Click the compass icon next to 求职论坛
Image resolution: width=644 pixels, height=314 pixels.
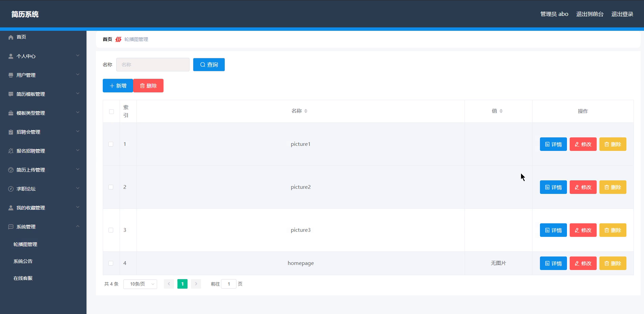click(11, 189)
